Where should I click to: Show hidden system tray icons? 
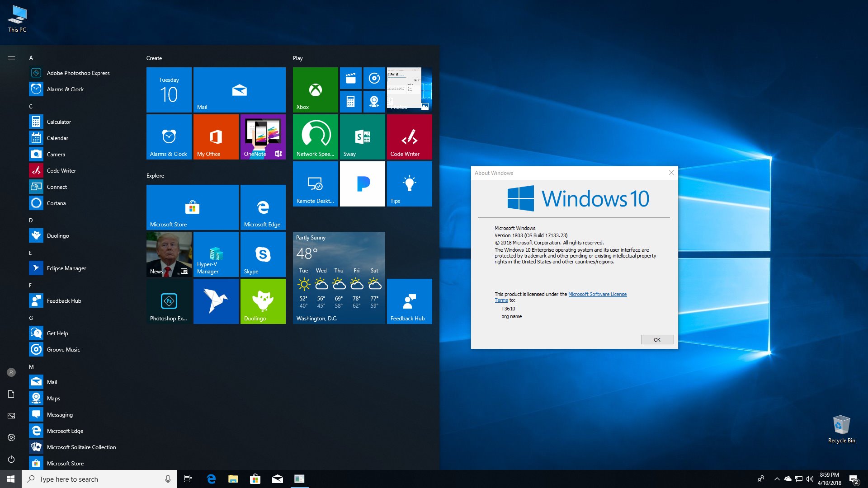pos(777,479)
